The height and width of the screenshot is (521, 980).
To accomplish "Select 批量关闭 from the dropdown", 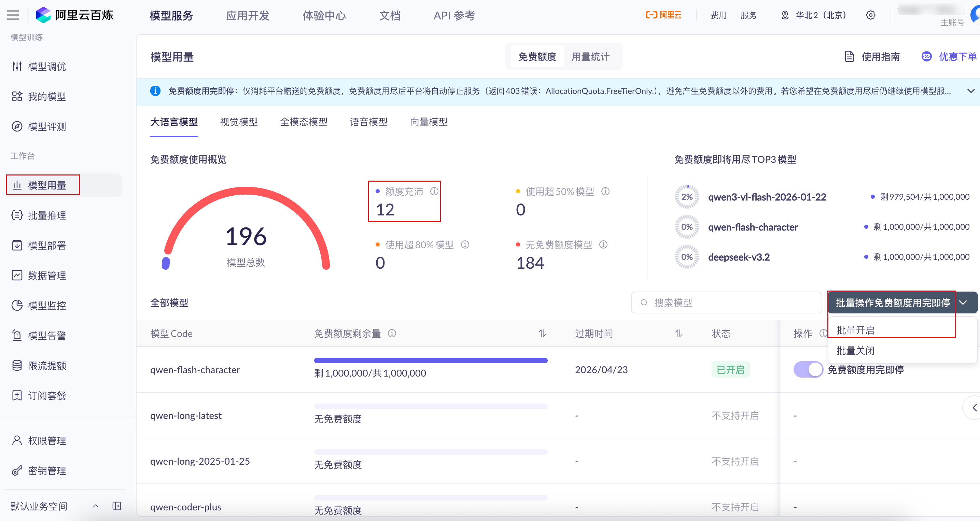I will tap(856, 351).
